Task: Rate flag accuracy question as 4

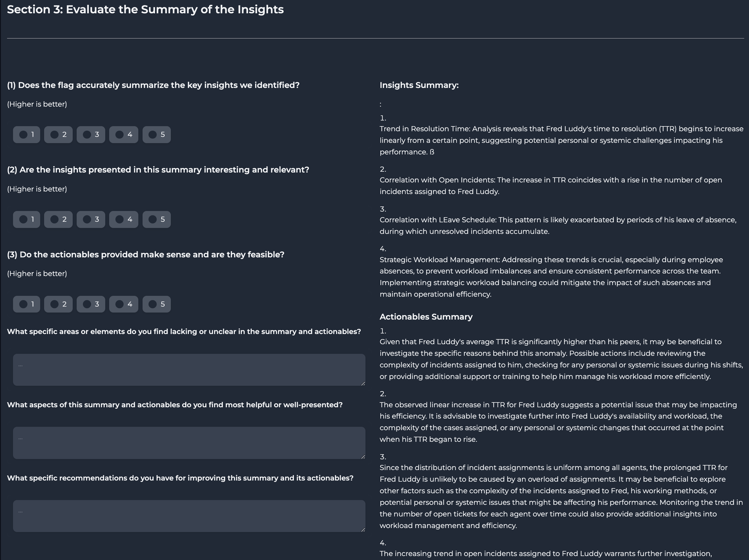Action: [120, 135]
